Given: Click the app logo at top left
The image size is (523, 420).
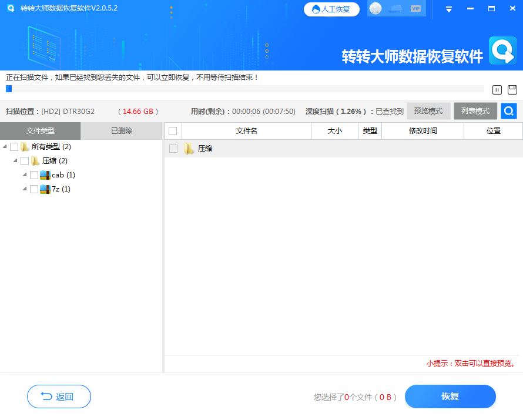Looking at the screenshot, I should [x=10, y=9].
